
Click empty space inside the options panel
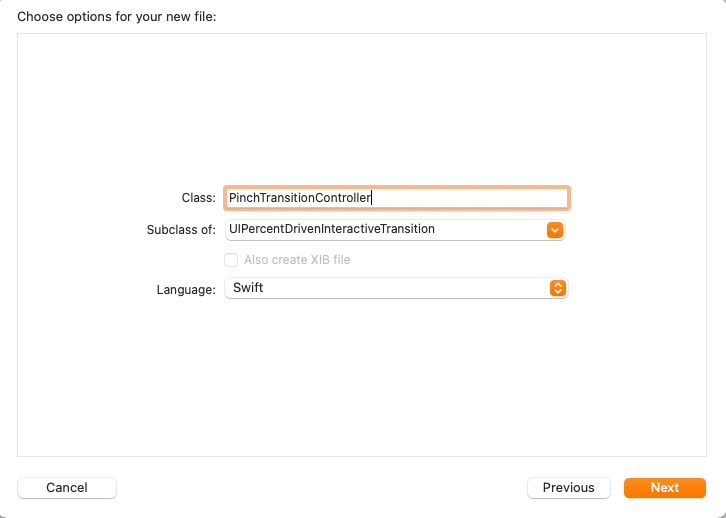pyautogui.click(x=361, y=106)
